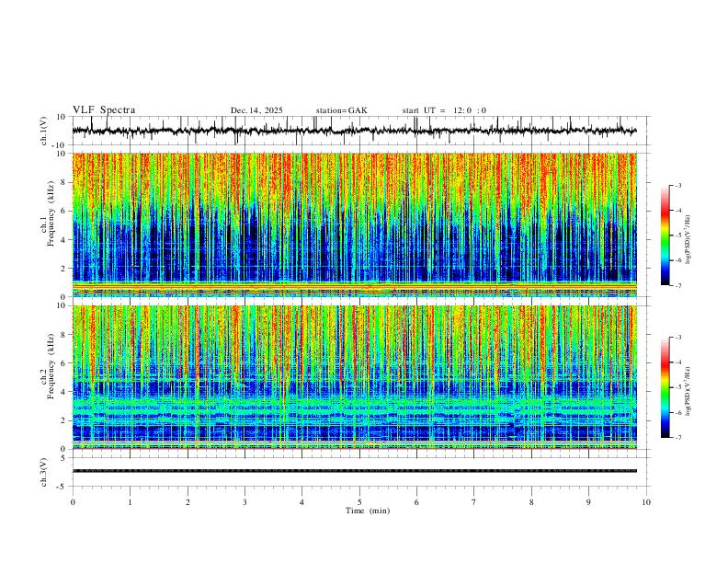Click time axis tick label "9"
728x563 pixels.
(x=588, y=502)
